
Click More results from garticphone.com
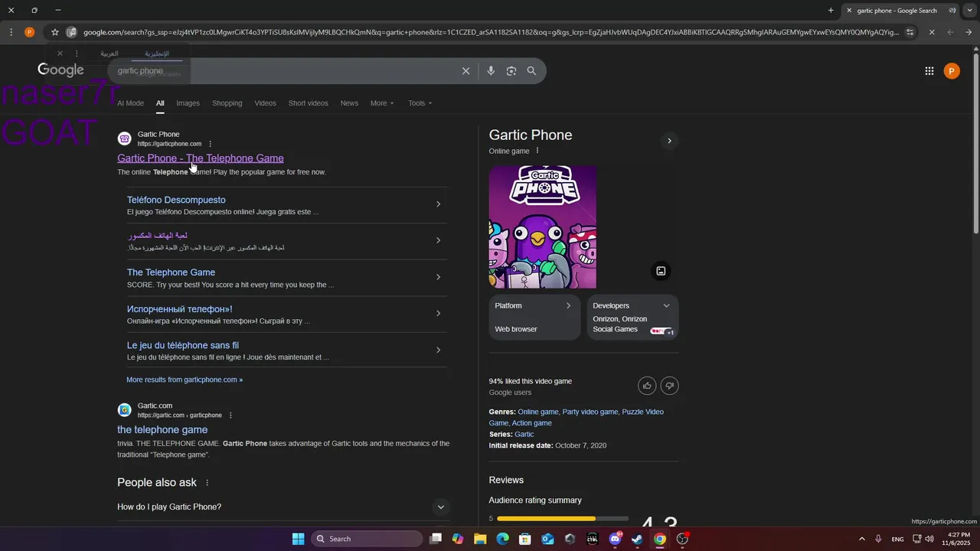coord(185,380)
